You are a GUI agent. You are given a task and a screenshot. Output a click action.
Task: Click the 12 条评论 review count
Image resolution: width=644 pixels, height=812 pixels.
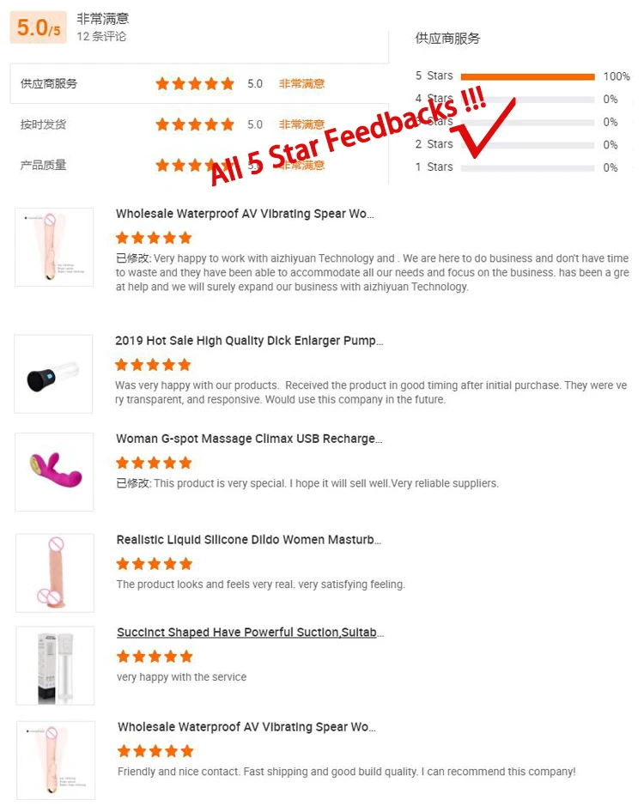(x=101, y=36)
